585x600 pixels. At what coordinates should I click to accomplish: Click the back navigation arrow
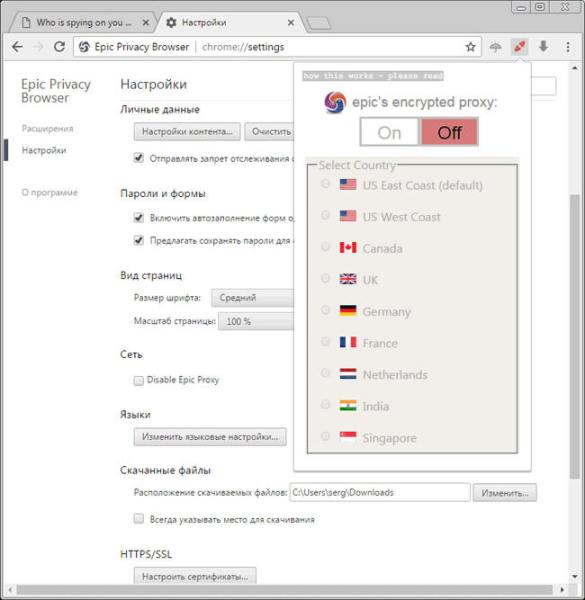click(17, 47)
